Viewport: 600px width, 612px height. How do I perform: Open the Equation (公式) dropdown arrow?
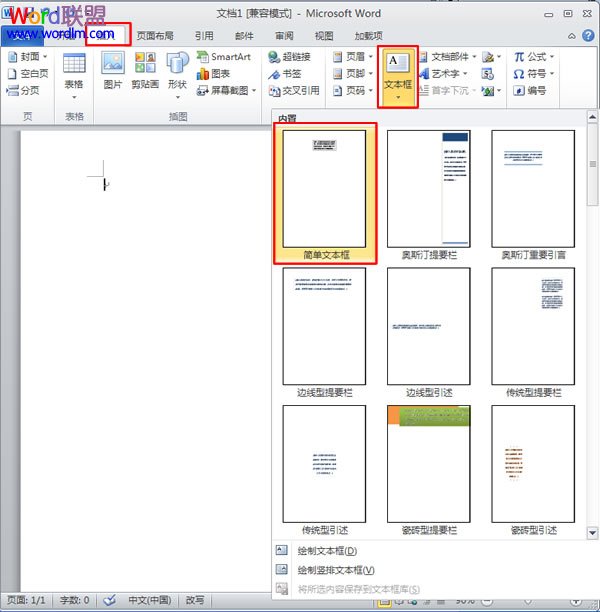click(552, 57)
